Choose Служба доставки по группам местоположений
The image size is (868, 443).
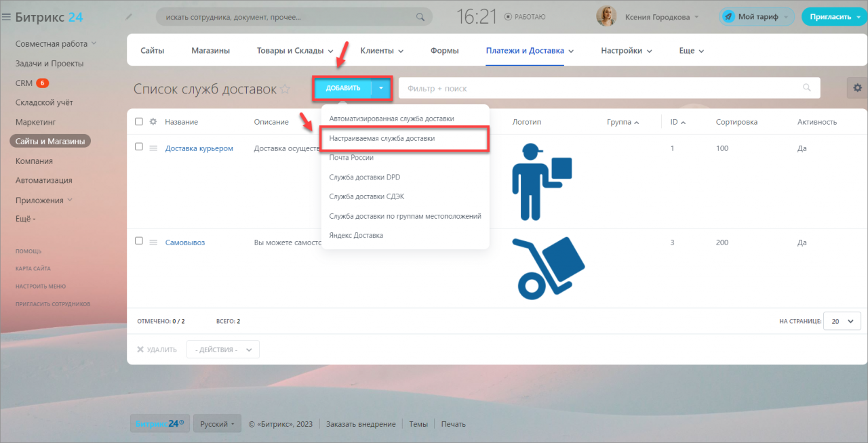406,216
